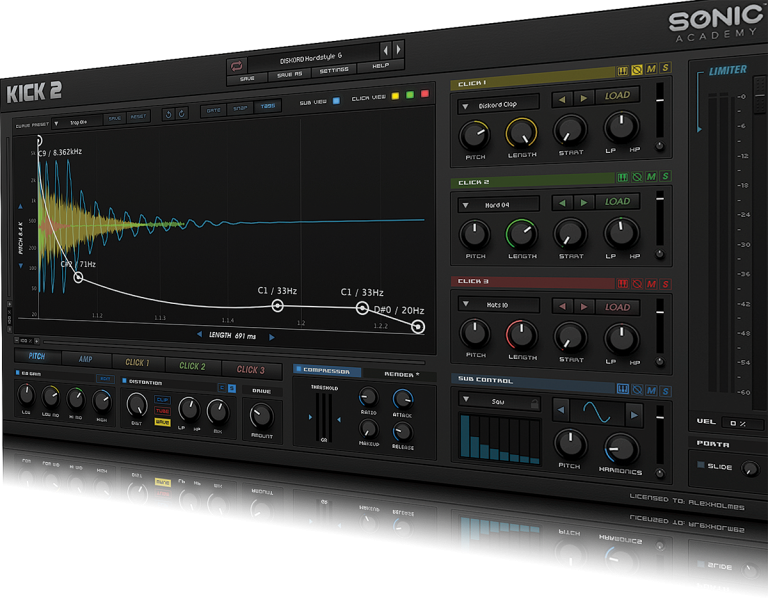
Task: Mute Click 3 with M button
Action: pos(651,284)
